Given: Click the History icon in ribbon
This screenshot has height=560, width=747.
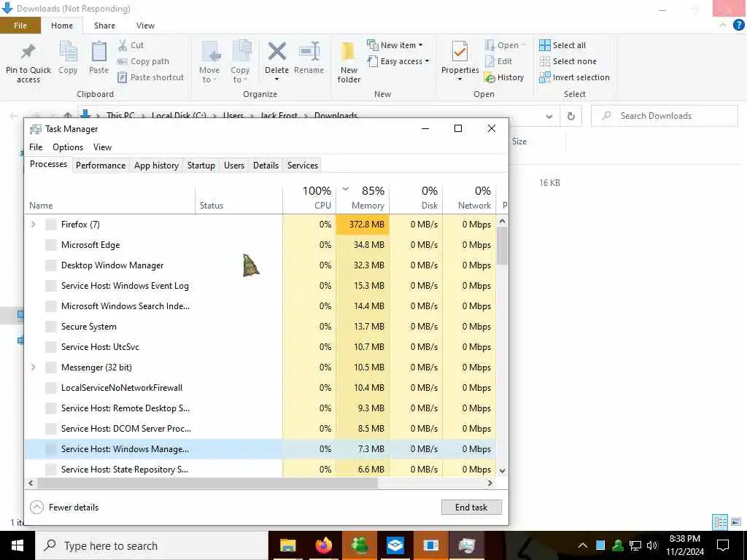Looking at the screenshot, I should pos(489,77).
